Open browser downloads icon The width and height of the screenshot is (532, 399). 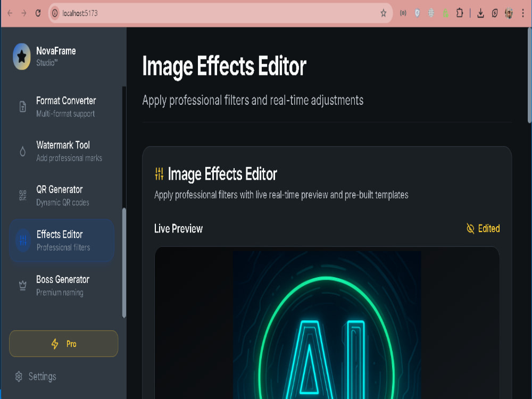pos(480,13)
